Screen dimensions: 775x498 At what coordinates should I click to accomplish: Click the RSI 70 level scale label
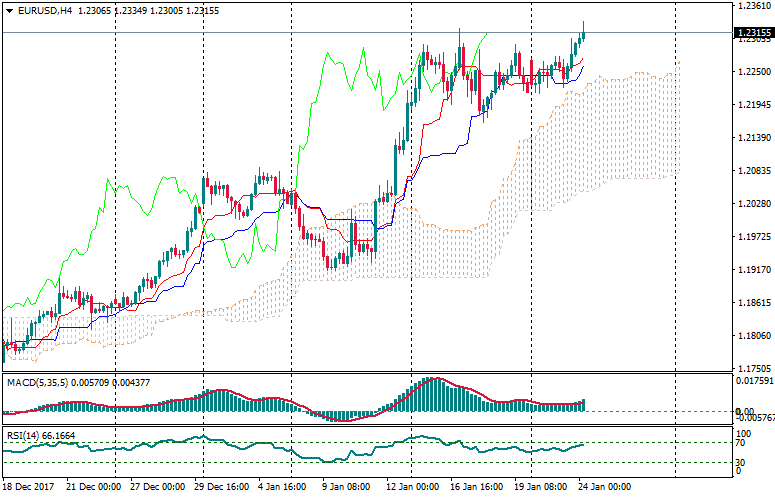click(742, 442)
